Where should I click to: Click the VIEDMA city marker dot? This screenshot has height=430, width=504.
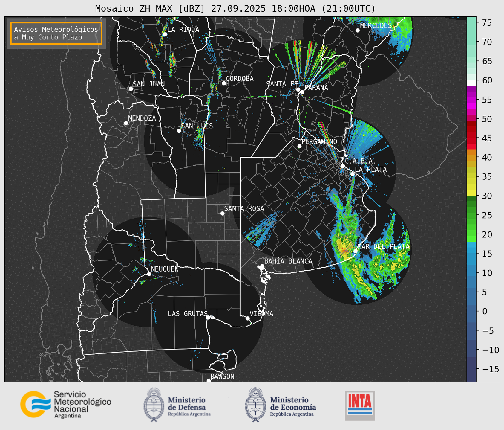click(247, 318)
